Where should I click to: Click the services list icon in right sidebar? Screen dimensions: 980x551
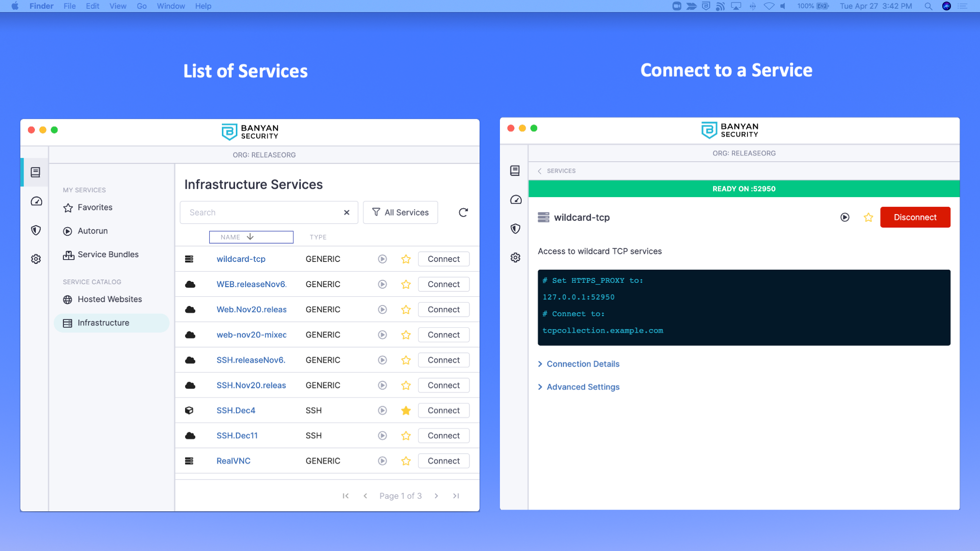pyautogui.click(x=515, y=170)
